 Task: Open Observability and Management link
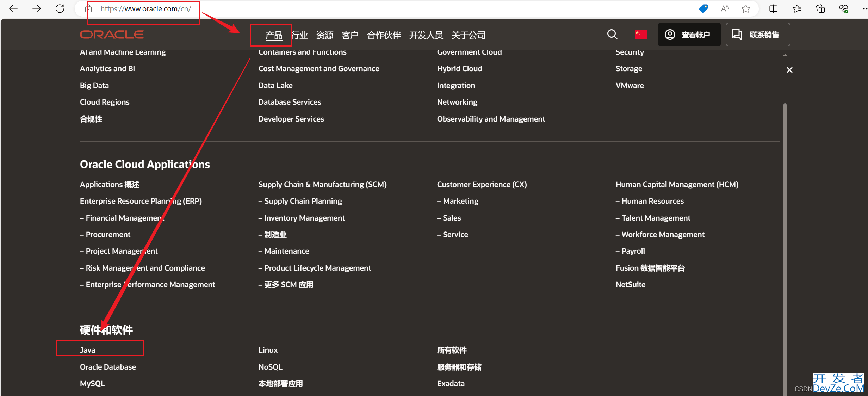tap(491, 119)
